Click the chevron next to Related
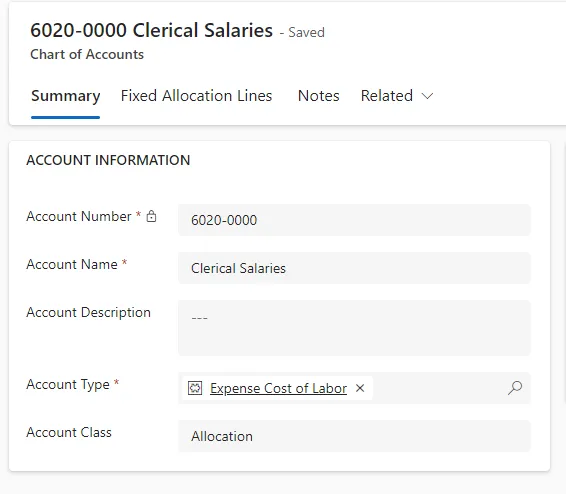566x494 pixels. (x=427, y=96)
